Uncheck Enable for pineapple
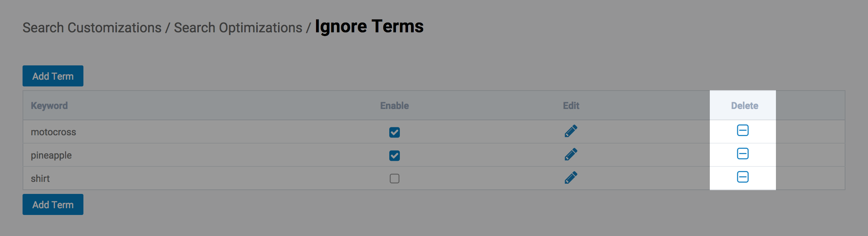Screen dimensions: 868x236 (394, 156)
